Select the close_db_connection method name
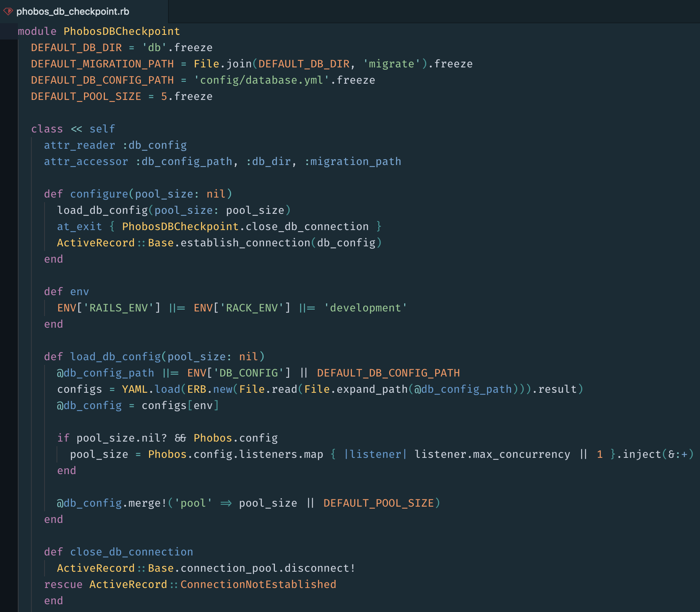This screenshot has width=700, height=612. click(132, 552)
